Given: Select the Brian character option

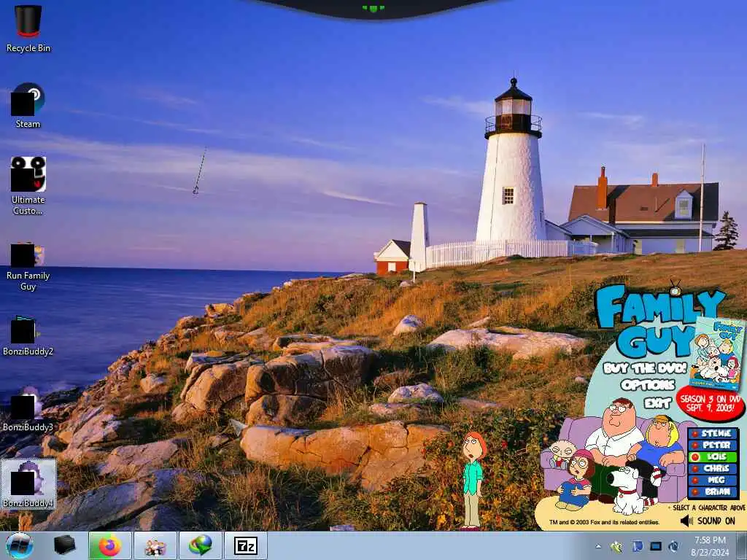Looking at the screenshot, I should [x=713, y=491].
